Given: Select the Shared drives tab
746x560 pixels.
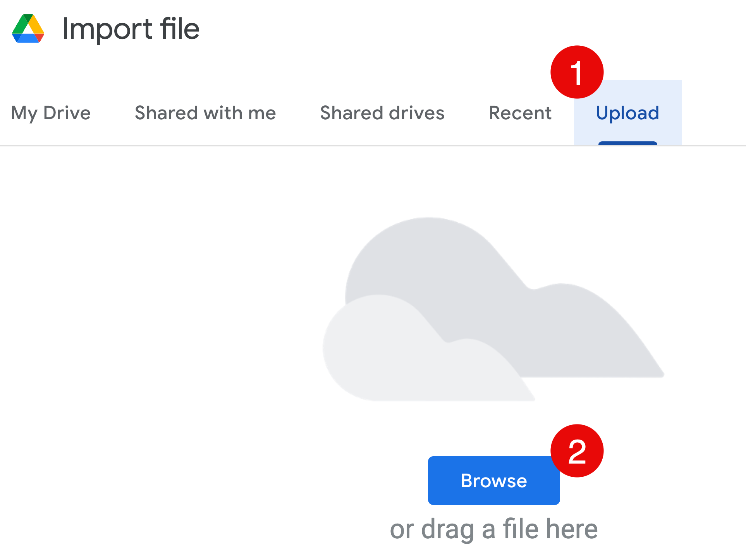Looking at the screenshot, I should coord(382,113).
